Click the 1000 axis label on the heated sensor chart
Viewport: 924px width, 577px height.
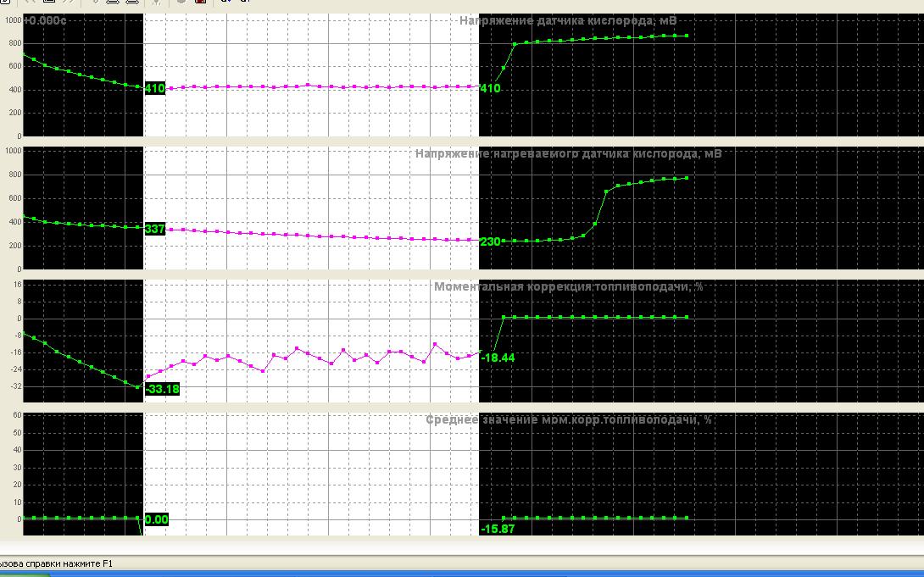pyautogui.click(x=13, y=151)
